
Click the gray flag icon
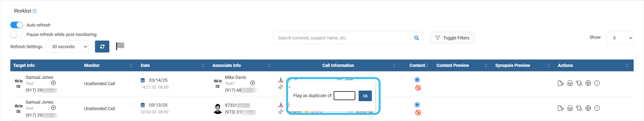[x=120, y=46]
